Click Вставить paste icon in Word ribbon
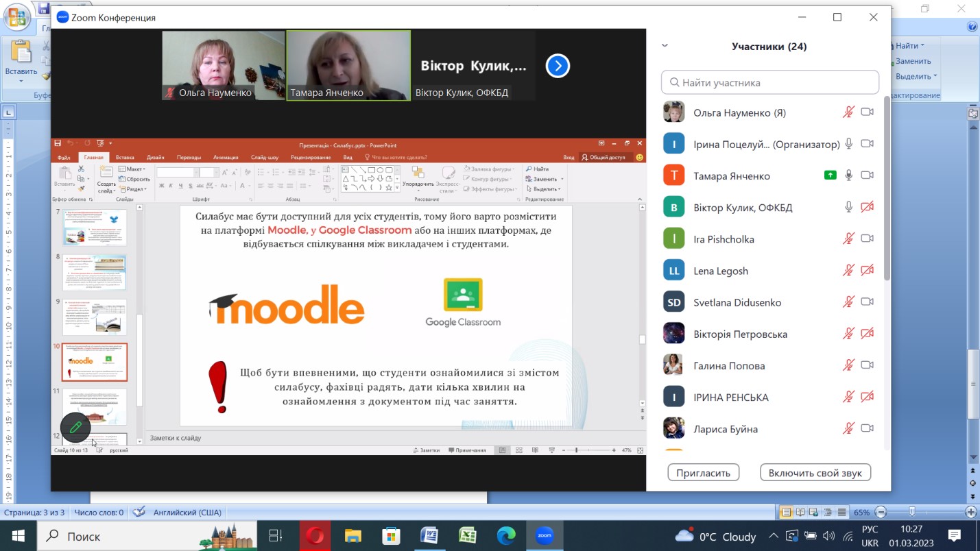 tap(21, 53)
